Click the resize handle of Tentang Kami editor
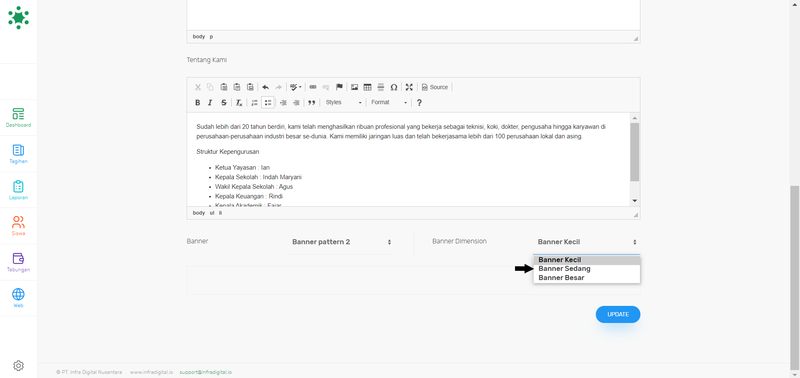This screenshot has width=800, height=378. pos(635,215)
